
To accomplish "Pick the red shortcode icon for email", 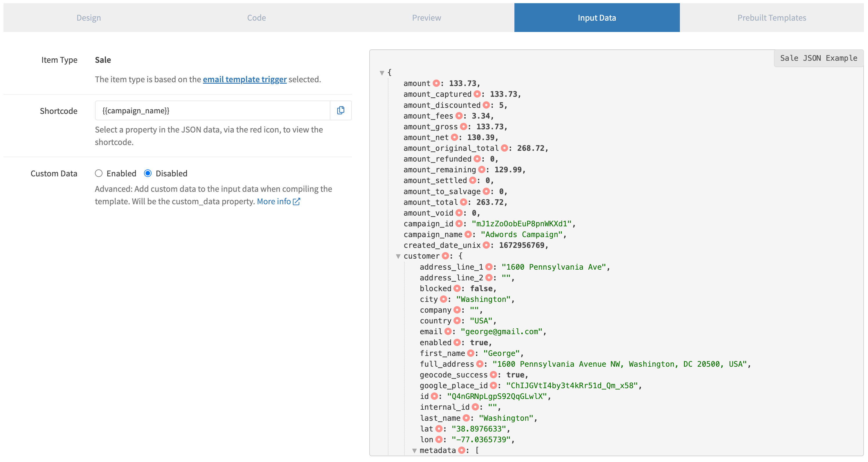I will 447,331.
